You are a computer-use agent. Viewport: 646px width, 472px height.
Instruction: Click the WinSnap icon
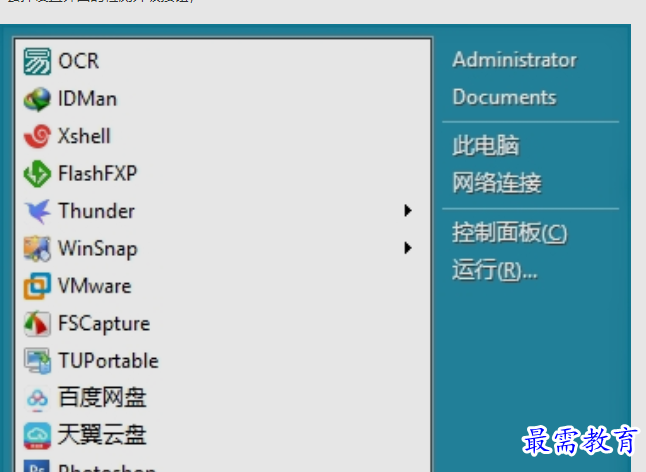tap(37, 248)
